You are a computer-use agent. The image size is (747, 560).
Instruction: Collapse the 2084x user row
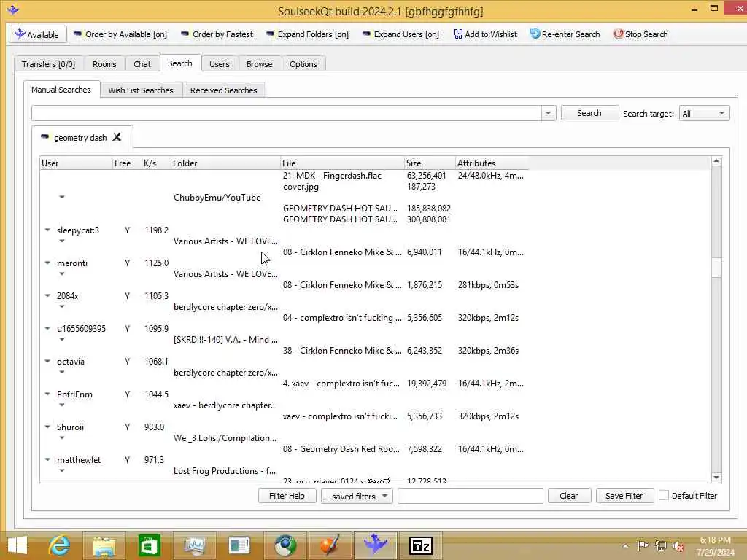pyautogui.click(x=47, y=296)
